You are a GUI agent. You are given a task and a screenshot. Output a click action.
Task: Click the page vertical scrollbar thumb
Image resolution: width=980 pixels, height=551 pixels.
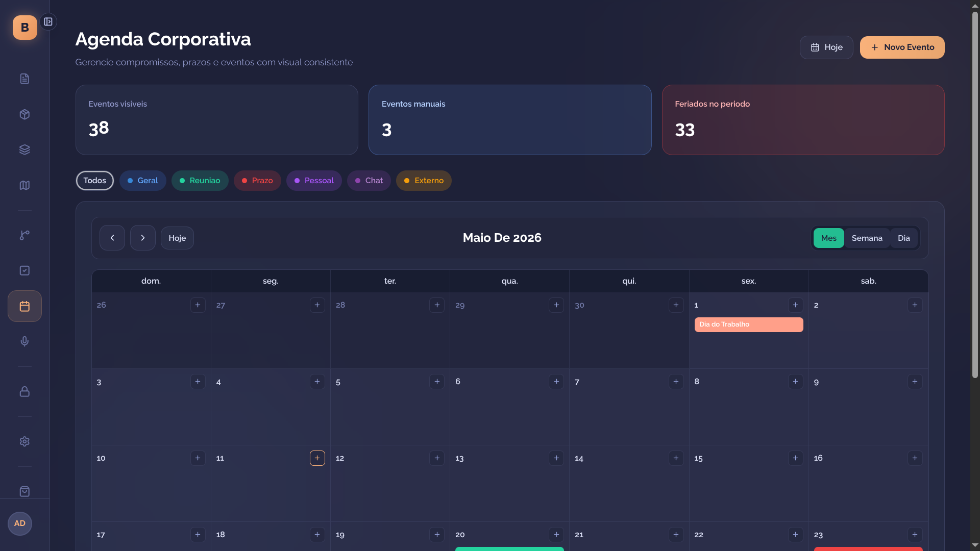(975, 194)
